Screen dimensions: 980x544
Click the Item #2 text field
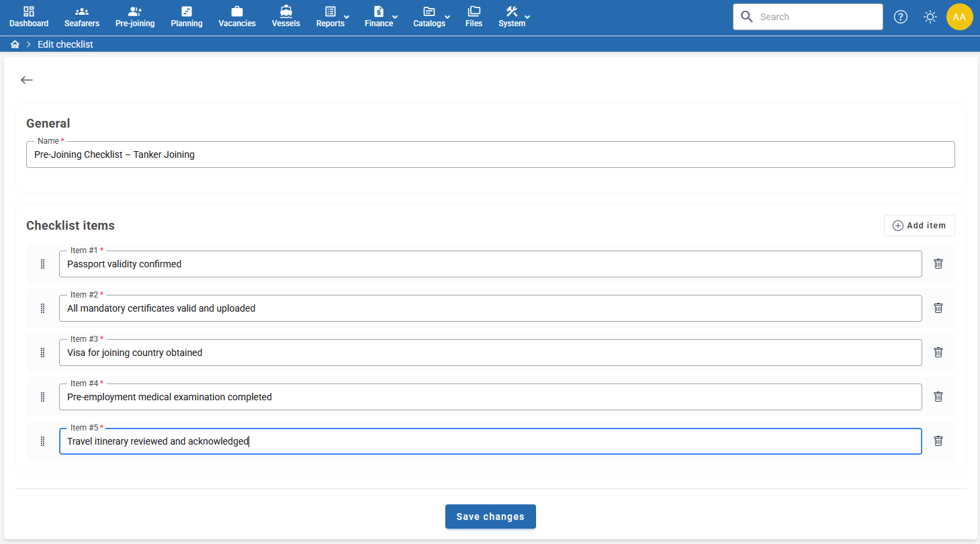[x=490, y=308]
